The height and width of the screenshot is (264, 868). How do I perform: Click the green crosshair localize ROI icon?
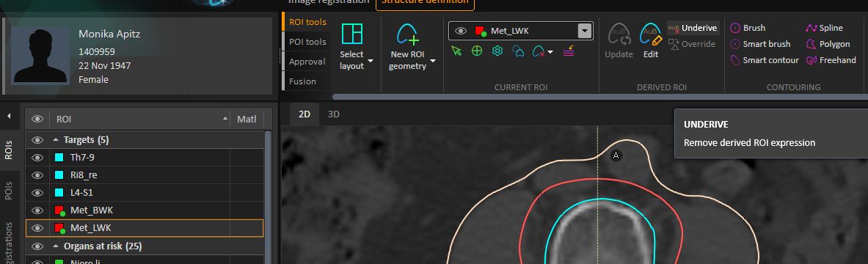[477, 51]
